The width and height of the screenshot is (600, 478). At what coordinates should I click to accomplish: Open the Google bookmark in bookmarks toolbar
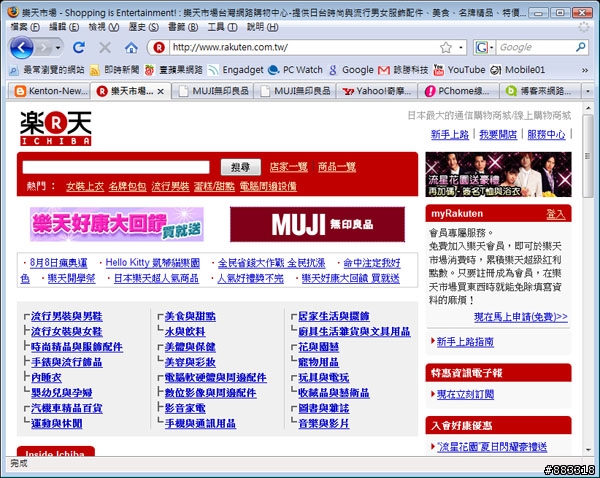pyautogui.click(x=351, y=70)
